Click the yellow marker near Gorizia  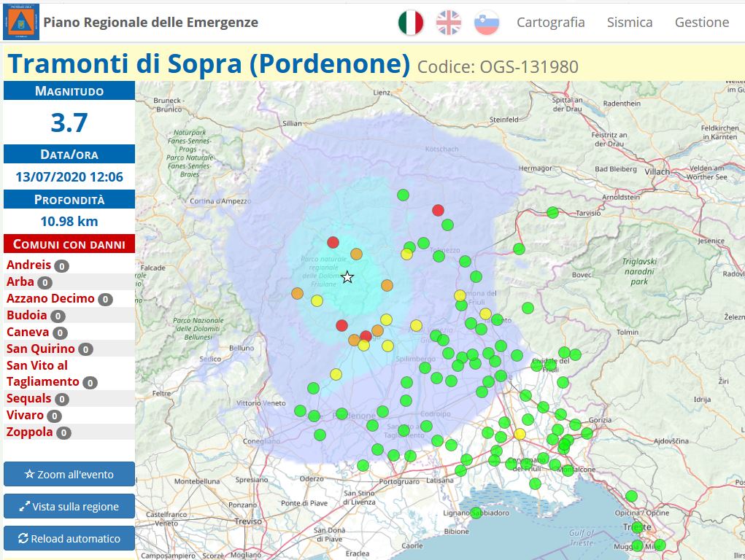(519, 432)
